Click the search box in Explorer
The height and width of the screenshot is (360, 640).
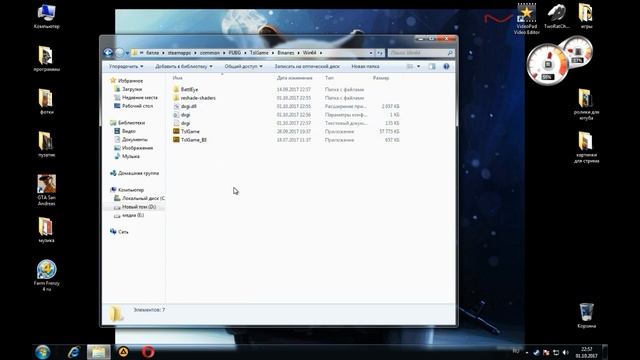420,53
